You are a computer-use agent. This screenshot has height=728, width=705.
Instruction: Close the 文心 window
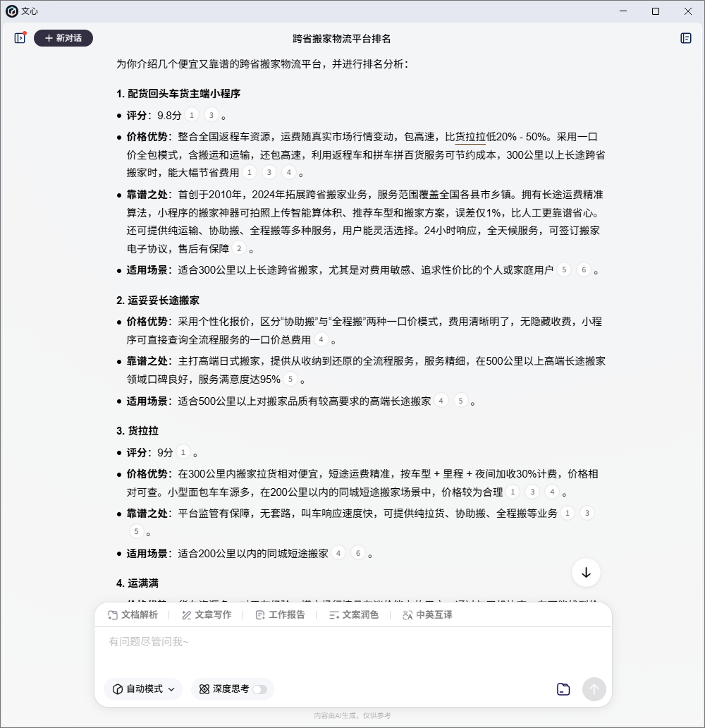688,11
